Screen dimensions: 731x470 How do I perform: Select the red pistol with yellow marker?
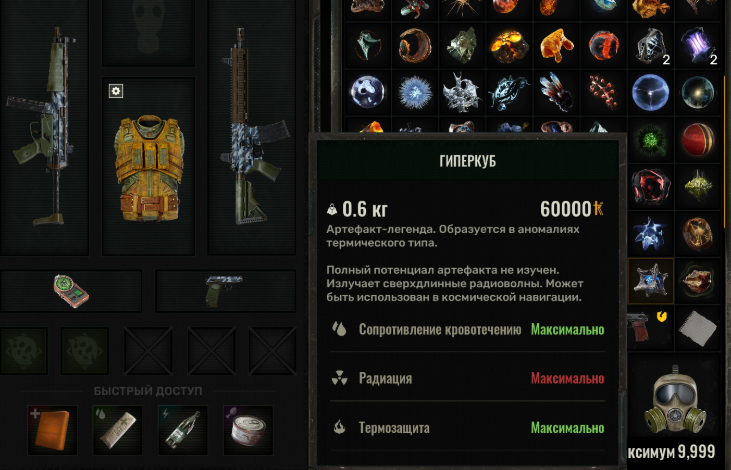(651, 328)
